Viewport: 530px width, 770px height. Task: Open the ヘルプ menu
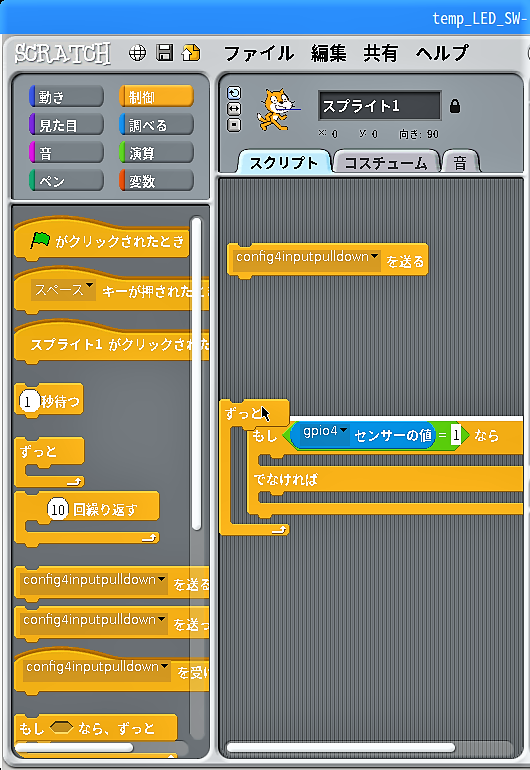tap(442, 53)
